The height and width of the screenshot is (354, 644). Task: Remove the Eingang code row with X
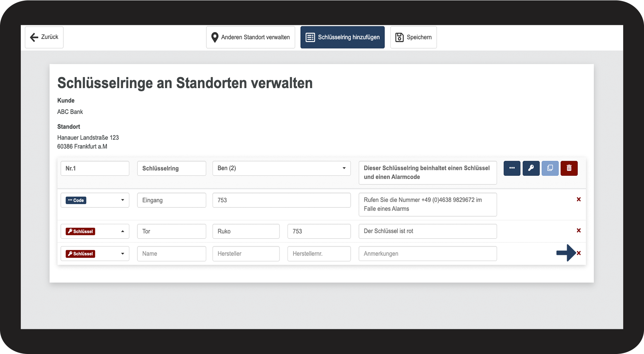tap(578, 199)
